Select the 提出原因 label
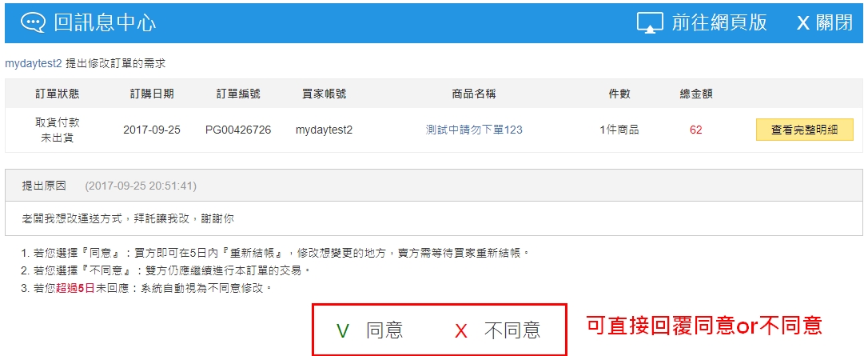 pyautogui.click(x=44, y=186)
